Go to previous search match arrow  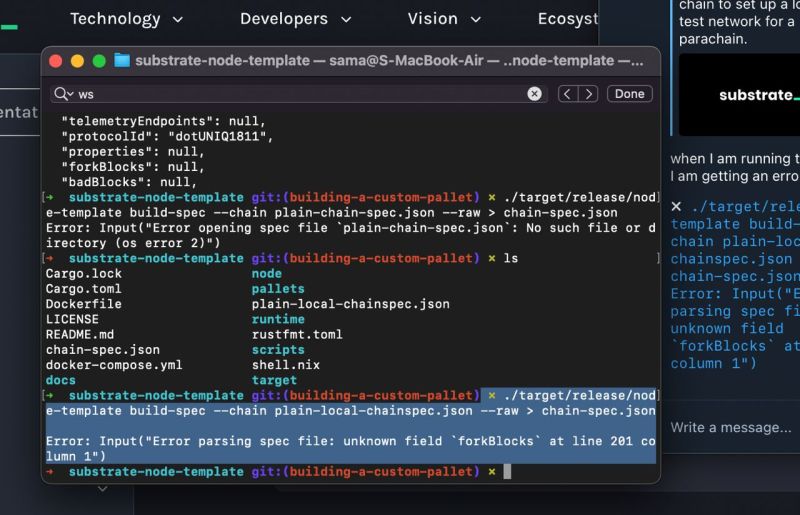[x=568, y=94]
